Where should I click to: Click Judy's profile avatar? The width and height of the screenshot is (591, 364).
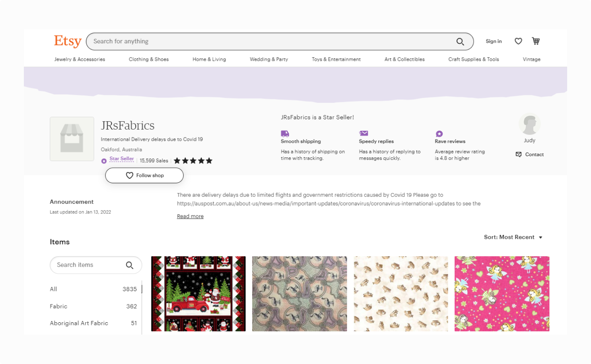[x=529, y=124]
